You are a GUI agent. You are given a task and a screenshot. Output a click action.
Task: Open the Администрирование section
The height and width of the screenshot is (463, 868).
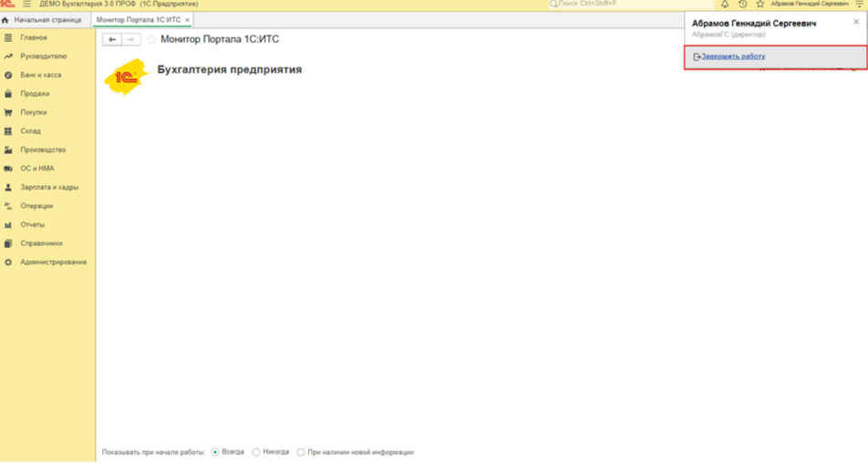[x=53, y=262]
